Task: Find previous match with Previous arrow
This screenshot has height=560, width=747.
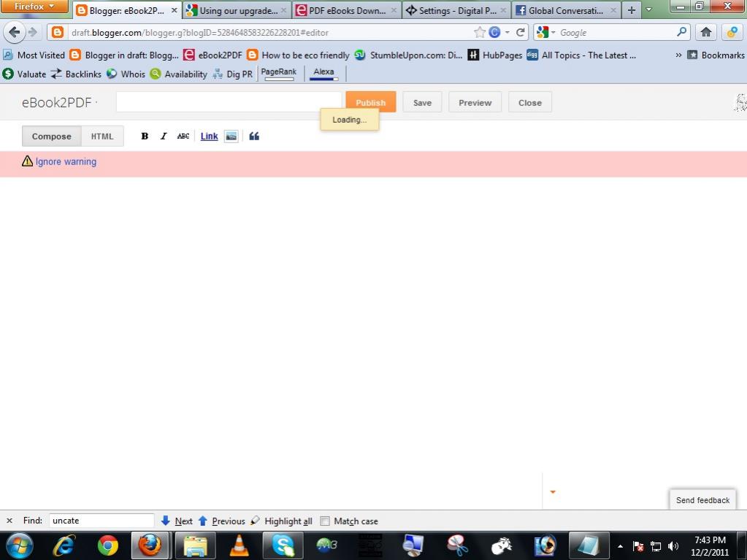Action: pos(221,521)
